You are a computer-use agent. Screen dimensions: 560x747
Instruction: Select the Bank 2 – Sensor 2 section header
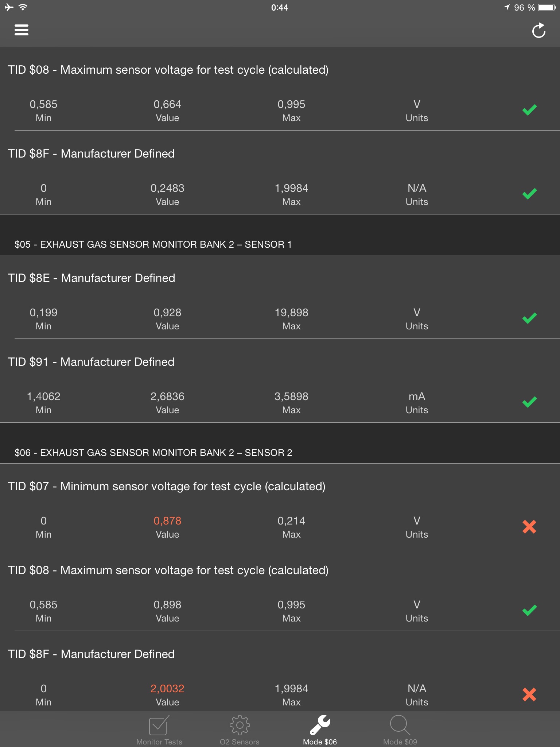(x=153, y=453)
